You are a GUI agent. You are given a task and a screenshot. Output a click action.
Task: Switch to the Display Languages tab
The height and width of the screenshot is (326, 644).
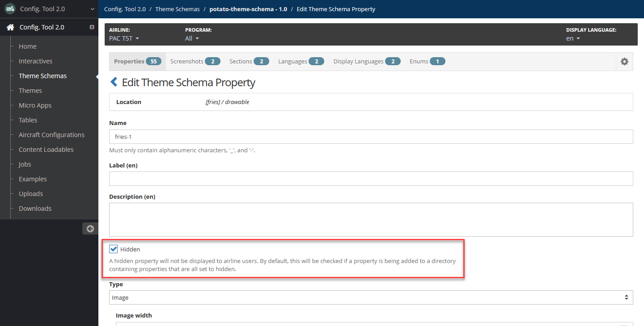[367, 62]
